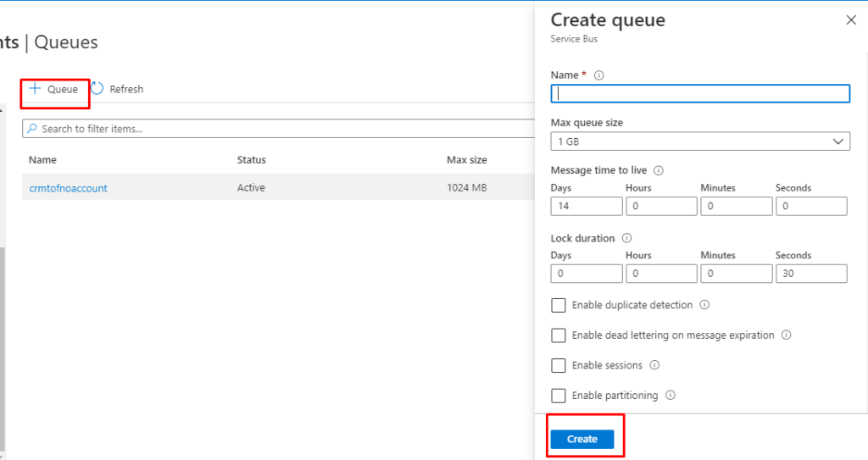Image resolution: width=868 pixels, height=460 pixels.
Task: Enable duplicate detection checkbox
Action: point(559,306)
